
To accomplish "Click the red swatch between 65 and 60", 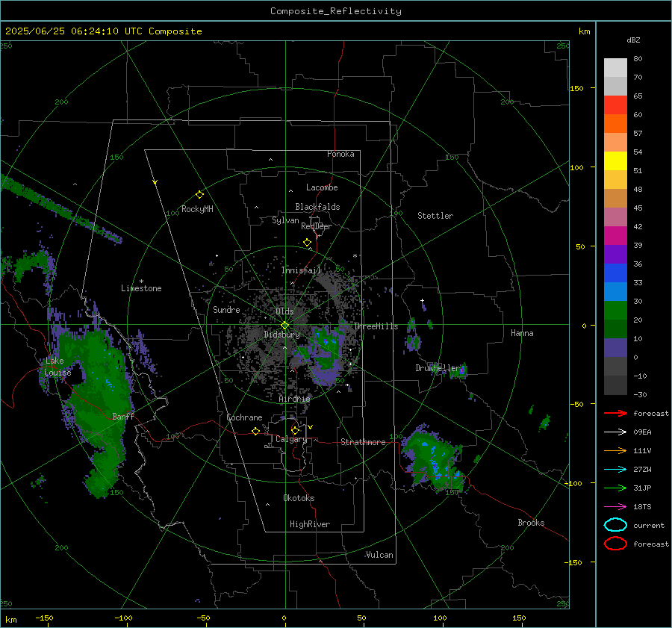I will 615,105.
